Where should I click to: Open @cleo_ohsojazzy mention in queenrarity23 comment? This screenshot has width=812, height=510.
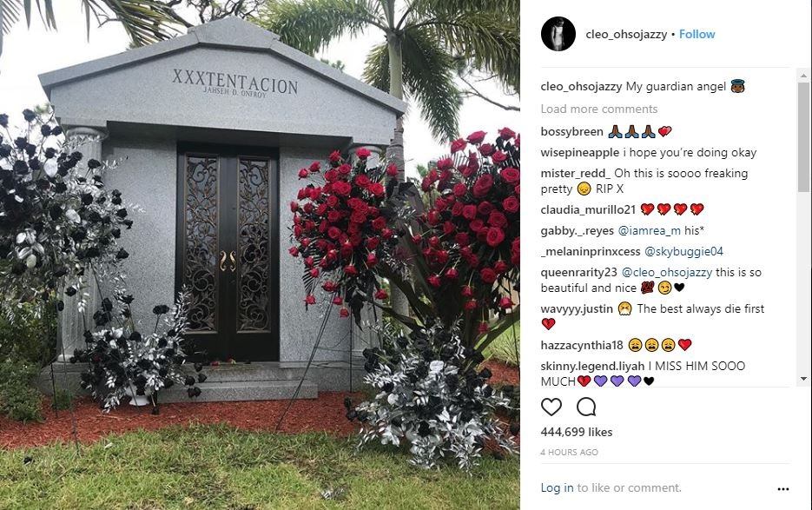click(x=666, y=272)
